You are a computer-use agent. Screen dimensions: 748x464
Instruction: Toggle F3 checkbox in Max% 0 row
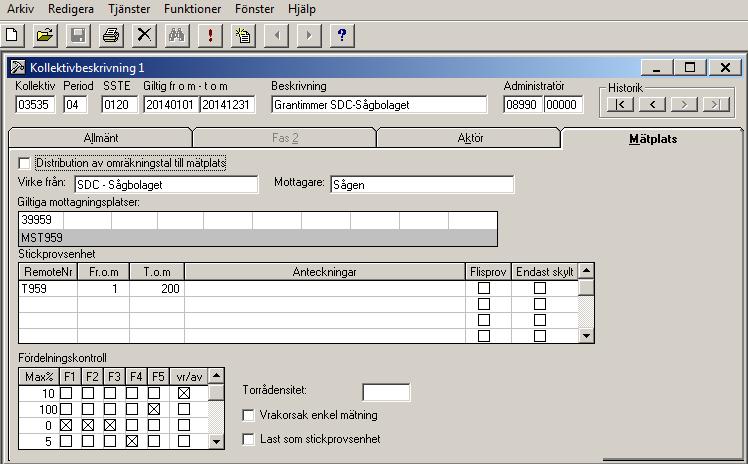coord(110,425)
